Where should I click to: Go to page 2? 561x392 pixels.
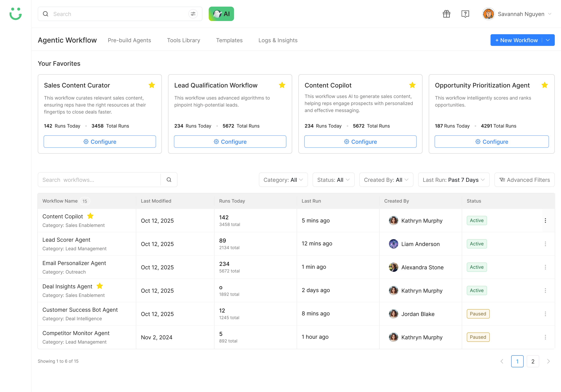click(x=533, y=361)
